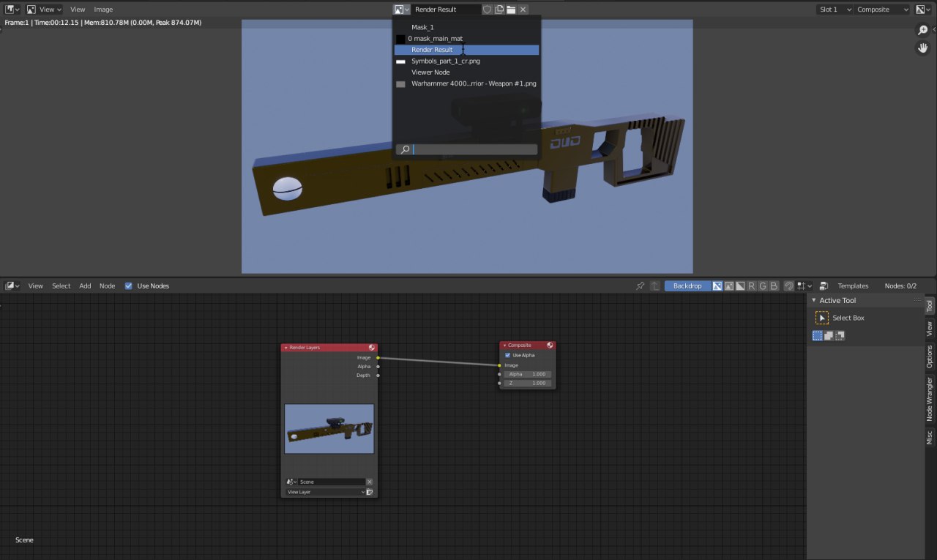The height and width of the screenshot is (560, 937).
Task: Clear the Scene field with X button
Action: (x=370, y=482)
